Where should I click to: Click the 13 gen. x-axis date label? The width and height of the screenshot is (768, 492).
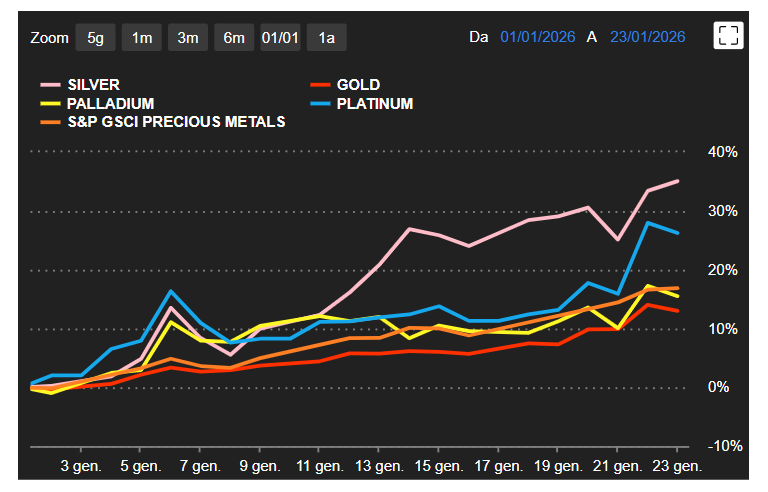click(x=378, y=466)
